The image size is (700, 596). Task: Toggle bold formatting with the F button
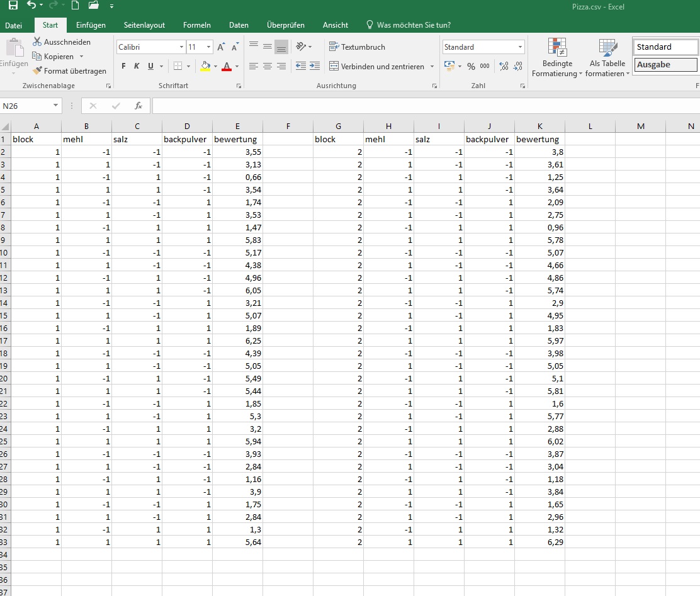(123, 66)
